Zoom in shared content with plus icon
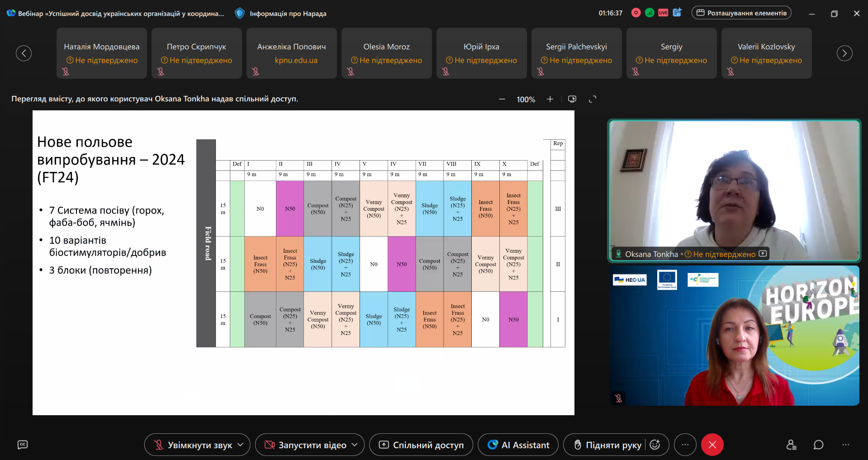The height and width of the screenshot is (460, 868). coord(550,100)
